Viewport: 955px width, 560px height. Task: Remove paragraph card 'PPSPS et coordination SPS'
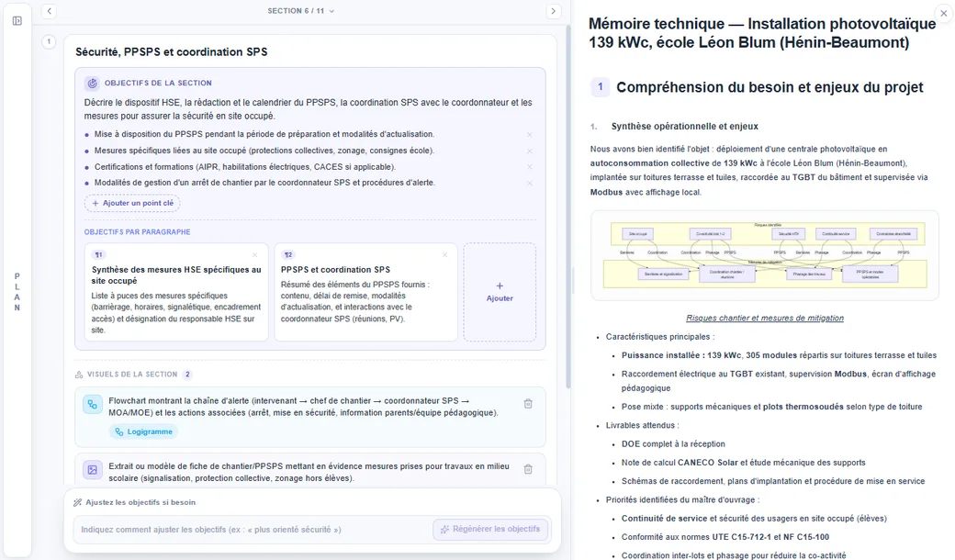tap(444, 255)
